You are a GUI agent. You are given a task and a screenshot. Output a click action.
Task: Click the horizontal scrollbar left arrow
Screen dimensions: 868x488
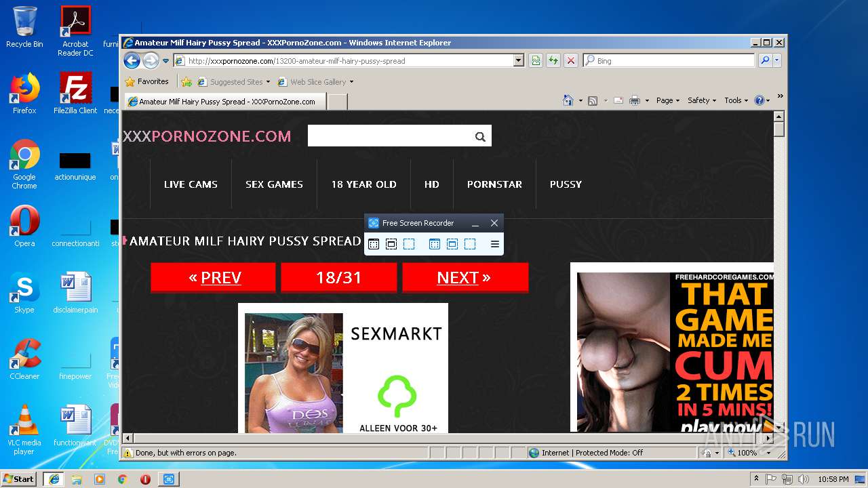[127, 439]
